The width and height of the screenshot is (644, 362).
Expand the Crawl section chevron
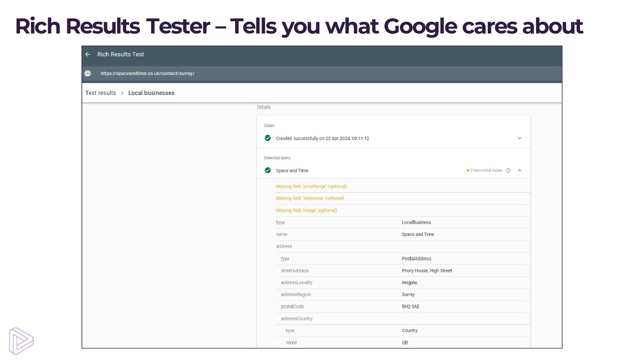coord(519,138)
